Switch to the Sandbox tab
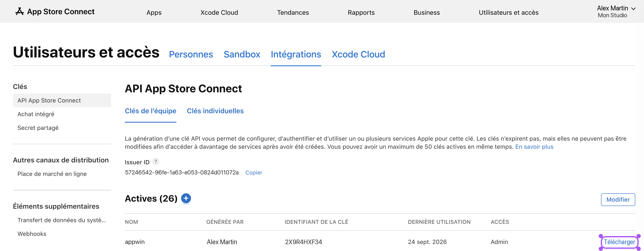 click(242, 54)
